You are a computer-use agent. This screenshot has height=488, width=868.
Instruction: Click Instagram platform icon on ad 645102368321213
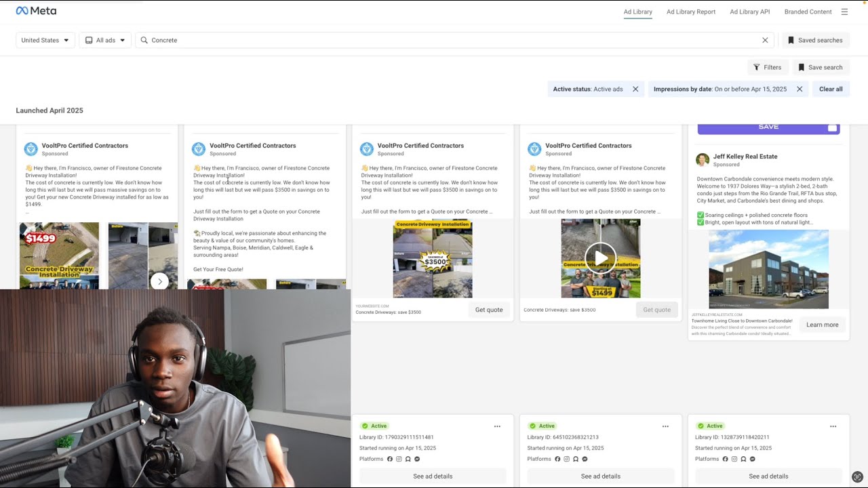[567, 459]
